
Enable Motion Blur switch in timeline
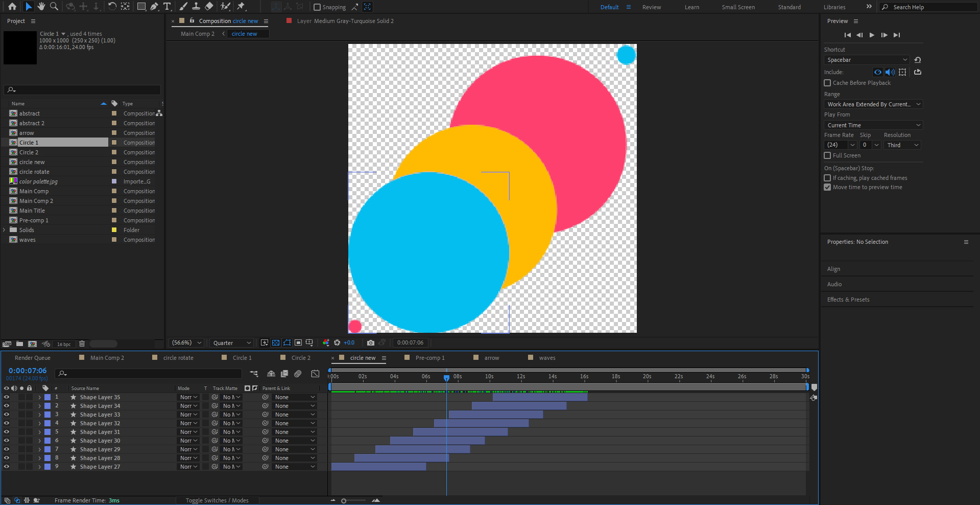(298, 374)
